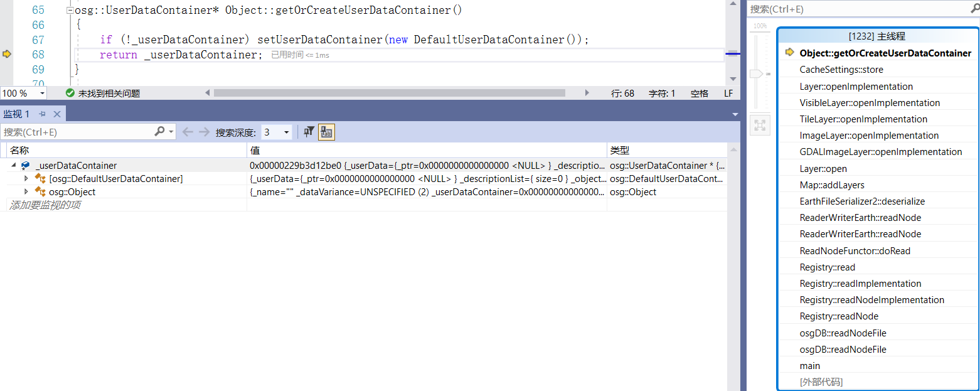
Task: Click the class icon beside [osg::DefaultUserDataContainer]
Action: (40, 179)
